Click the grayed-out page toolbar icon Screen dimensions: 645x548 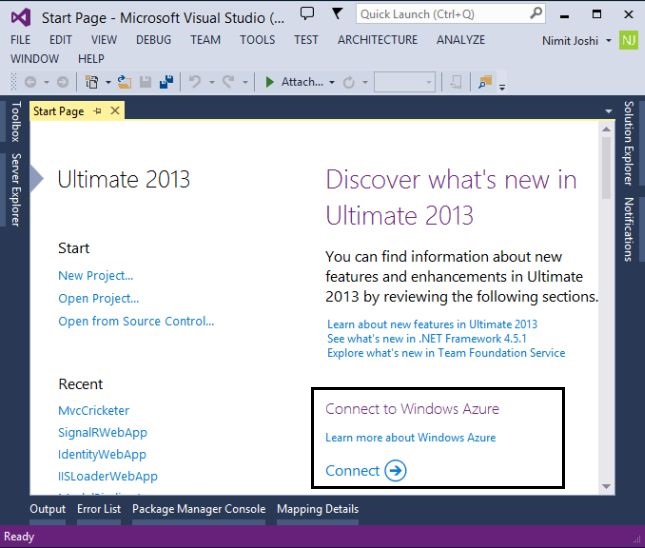456,82
